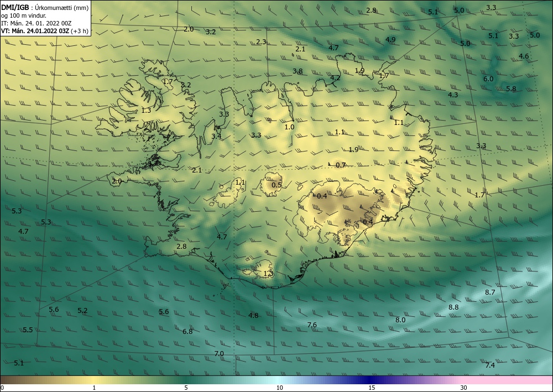Click the 8.8 value label
553x392 pixels.
(453, 307)
